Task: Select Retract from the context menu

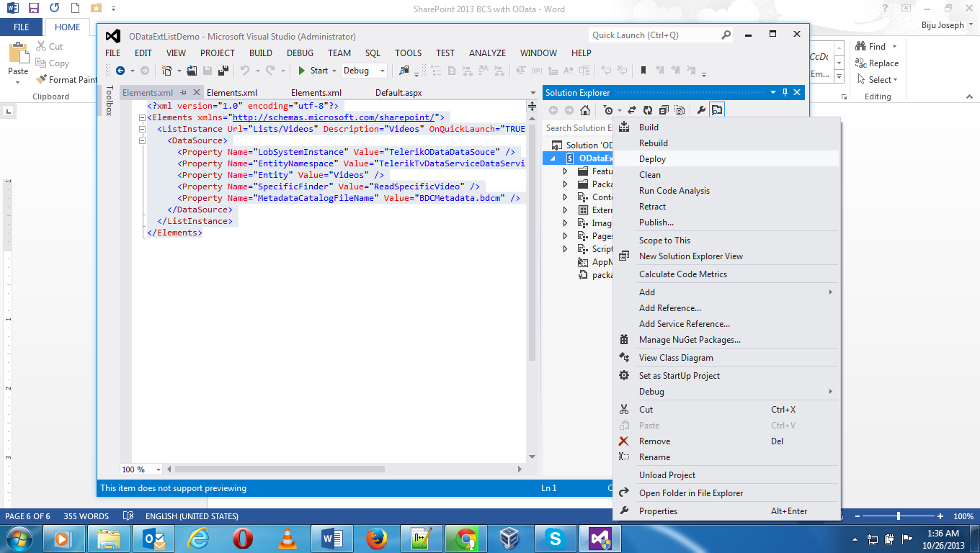Action: 727,207
